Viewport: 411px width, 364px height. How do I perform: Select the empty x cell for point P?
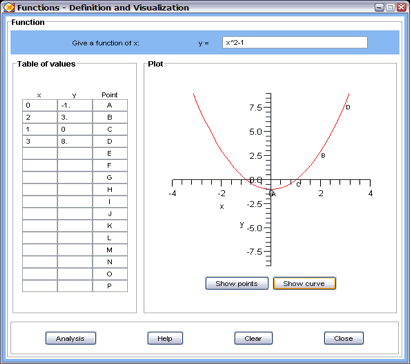point(40,286)
